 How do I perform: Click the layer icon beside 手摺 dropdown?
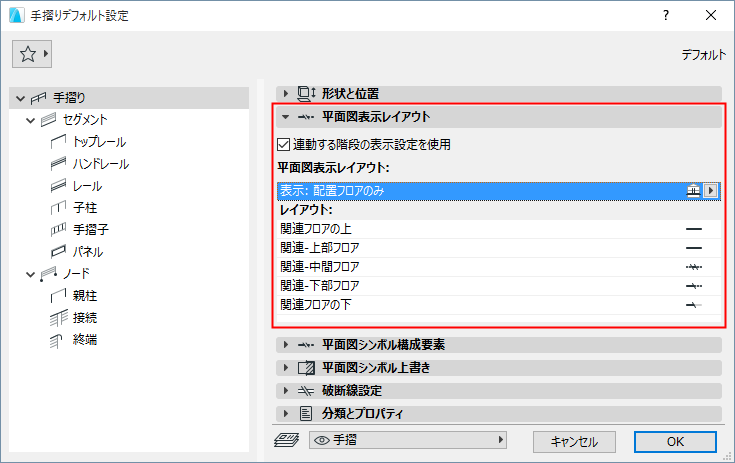click(x=286, y=440)
